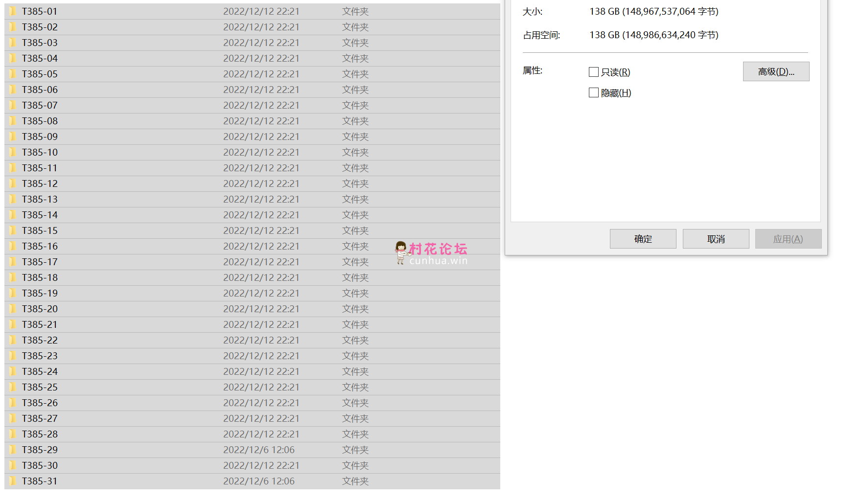Open the 高级(D) advanced attributes dialog
This screenshot has width=862, height=504.
[776, 71]
